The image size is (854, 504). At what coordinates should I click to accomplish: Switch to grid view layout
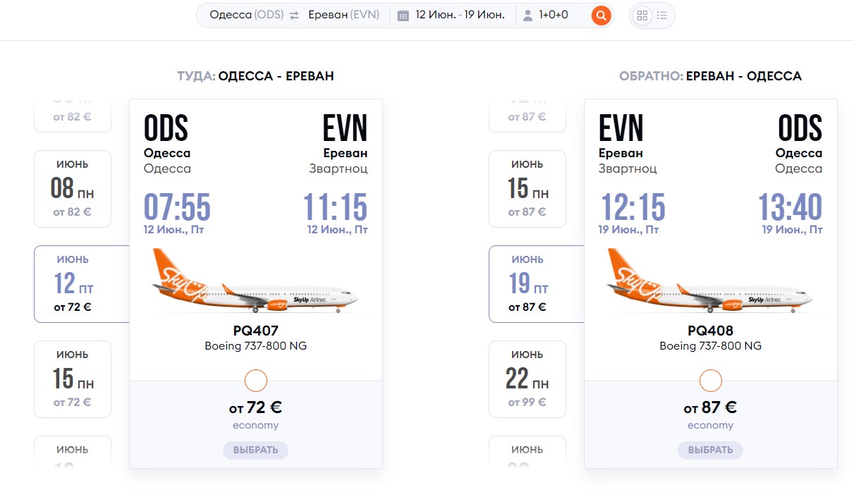641,16
